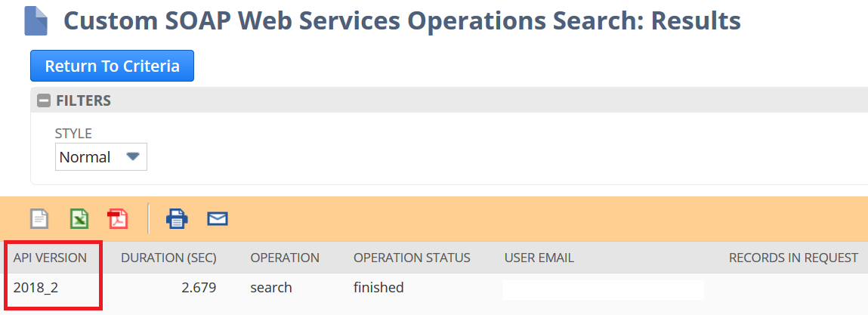The image size is (868, 315).
Task: Sort by Operation Status column
Action: pos(412,258)
